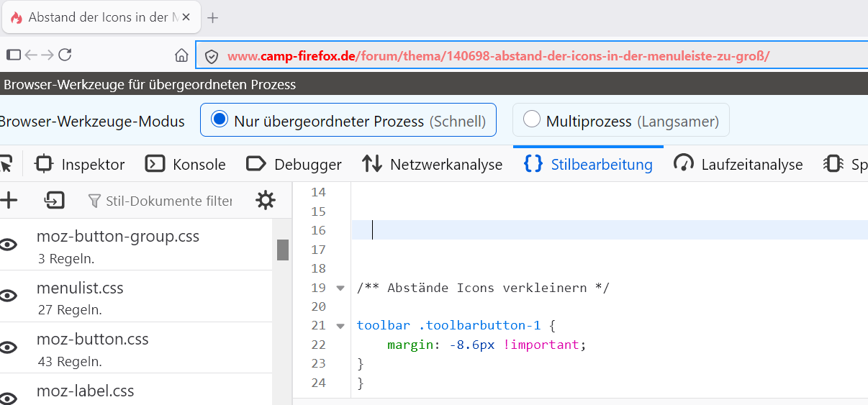This screenshot has height=405, width=868.
Task: Toggle visibility of moz-button-group.css
Action: coord(8,245)
